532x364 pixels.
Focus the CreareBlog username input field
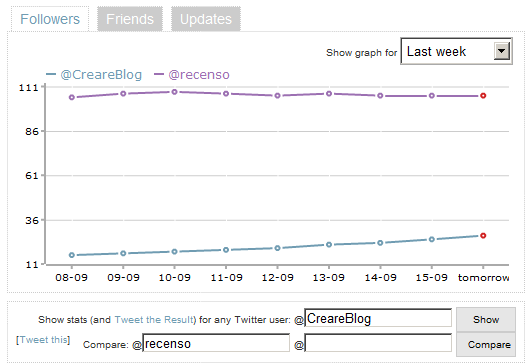pyautogui.click(x=378, y=318)
